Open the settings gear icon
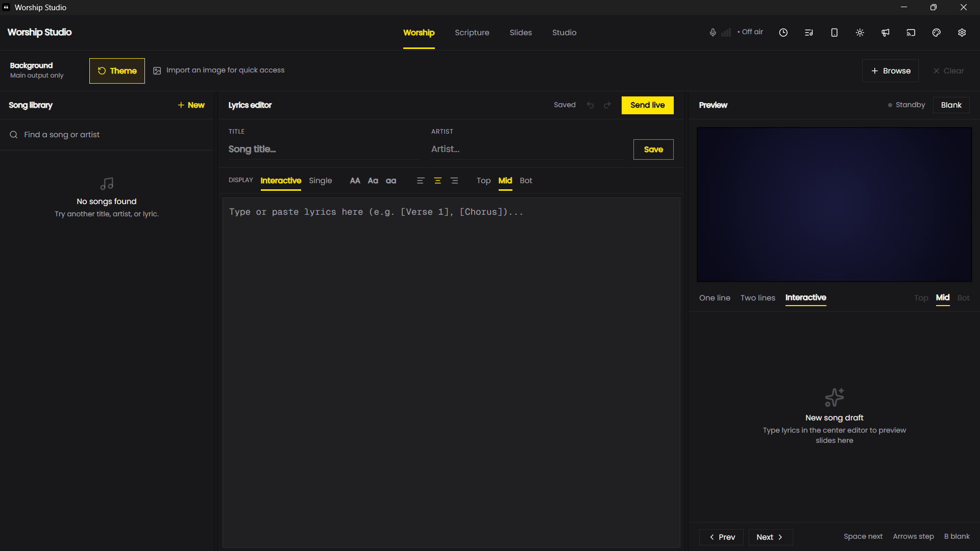This screenshot has width=980, height=551. 962,33
